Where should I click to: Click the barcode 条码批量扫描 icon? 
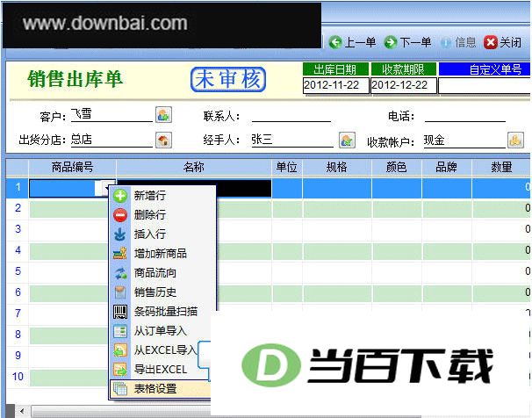(120, 312)
